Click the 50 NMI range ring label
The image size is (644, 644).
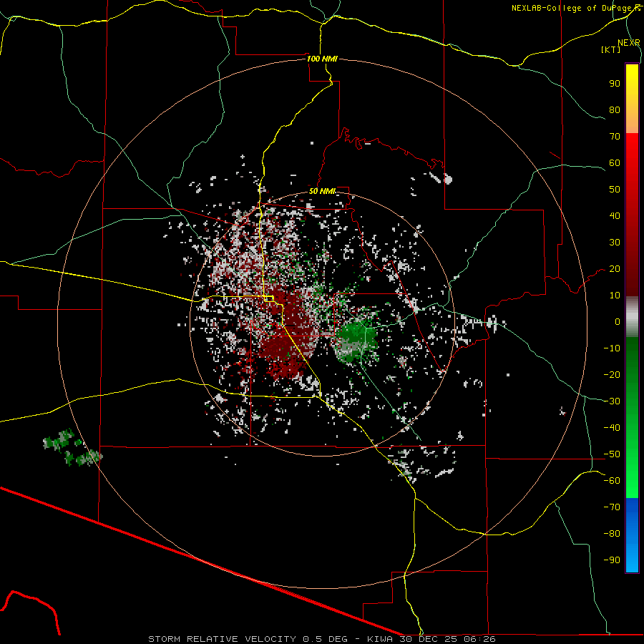322,191
